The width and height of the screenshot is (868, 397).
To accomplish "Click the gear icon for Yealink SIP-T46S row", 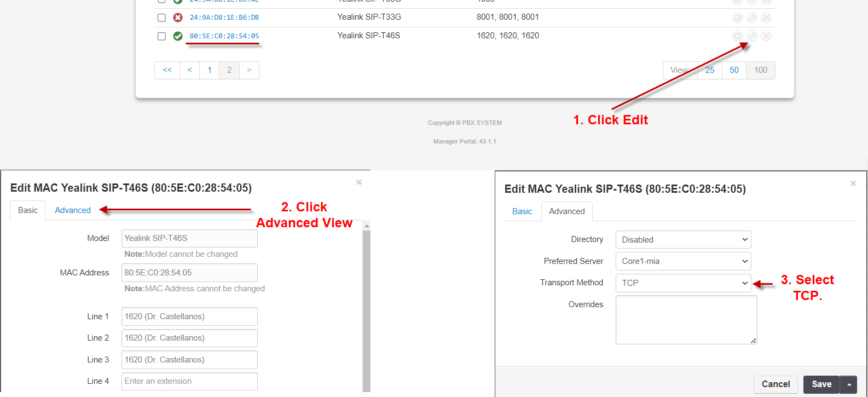I will point(738,36).
